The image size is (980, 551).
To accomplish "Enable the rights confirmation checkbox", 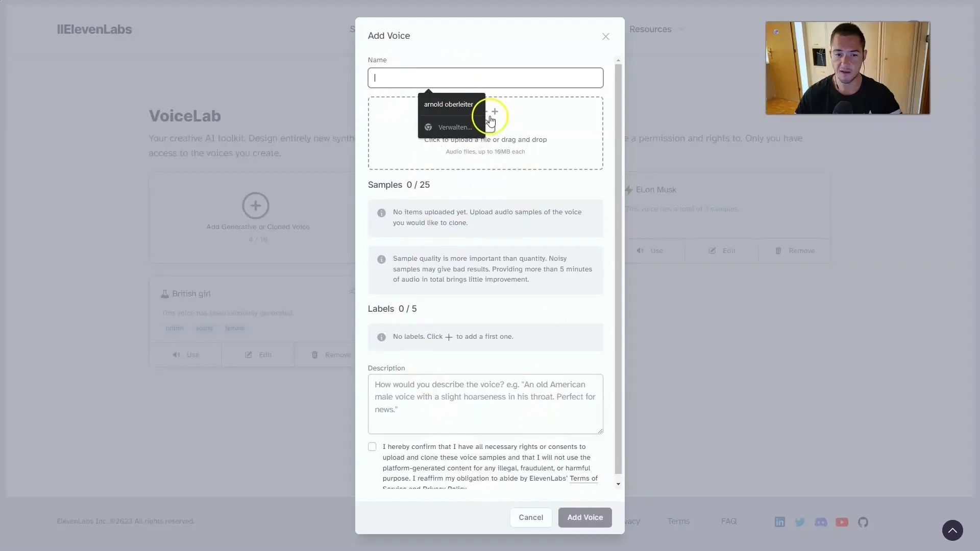I will (372, 447).
